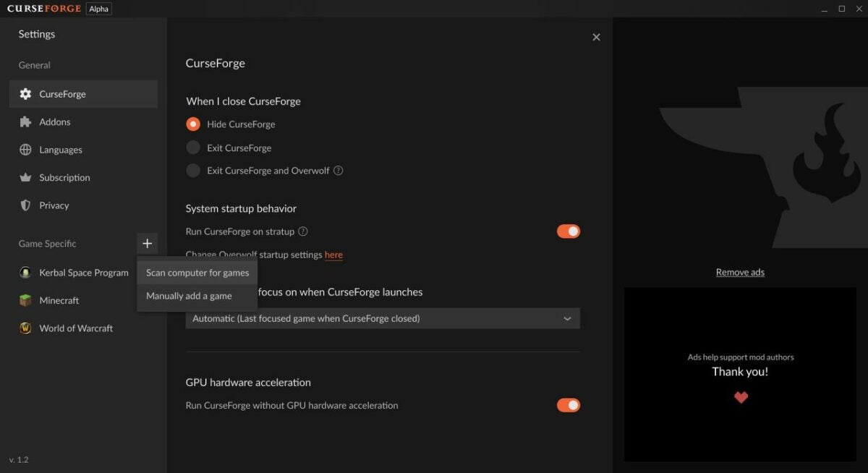This screenshot has width=868, height=473.
Task: Open Kerbal Space Program settings
Action: click(74, 273)
